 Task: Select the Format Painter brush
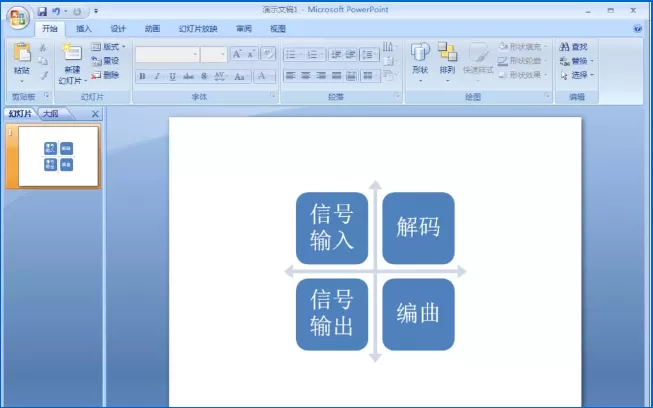pos(43,75)
